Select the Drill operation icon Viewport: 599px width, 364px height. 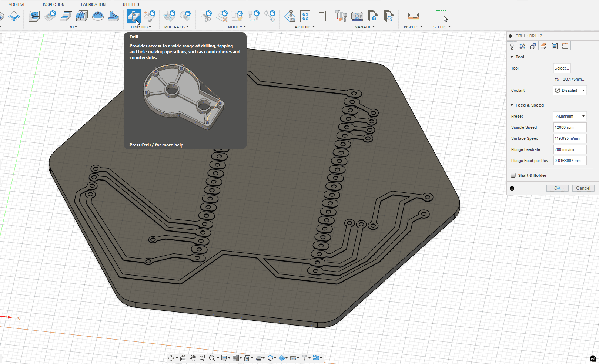(x=133, y=16)
